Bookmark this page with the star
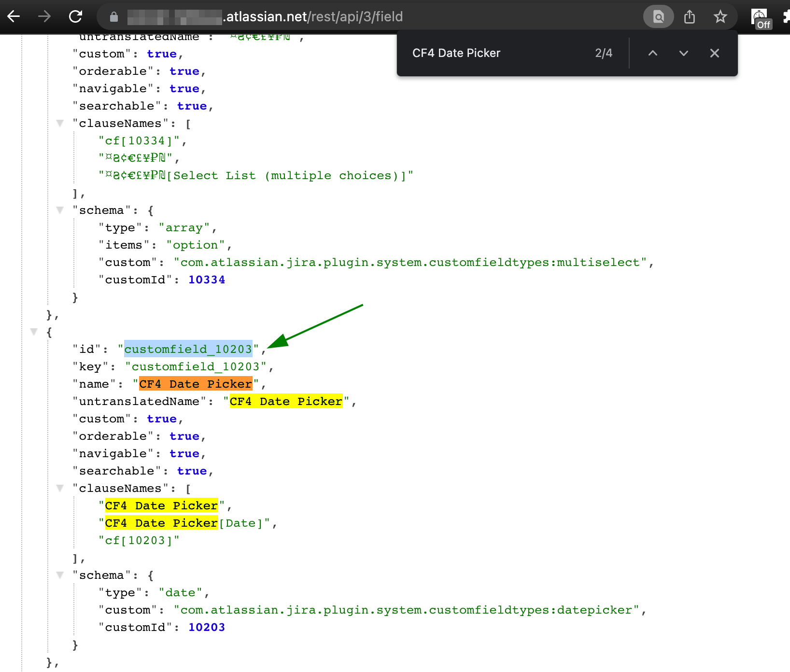The height and width of the screenshot is (672, 790). pyautogui.click(x=720, y=17)
